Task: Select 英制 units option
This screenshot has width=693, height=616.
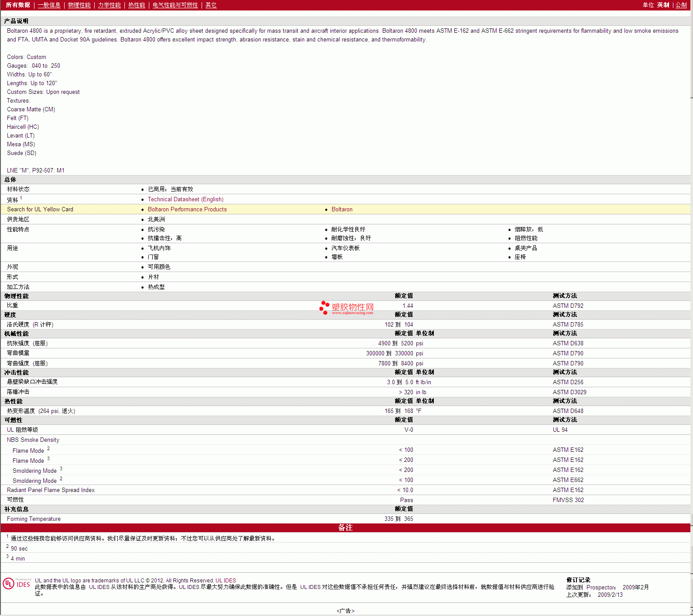Action: 663,5
